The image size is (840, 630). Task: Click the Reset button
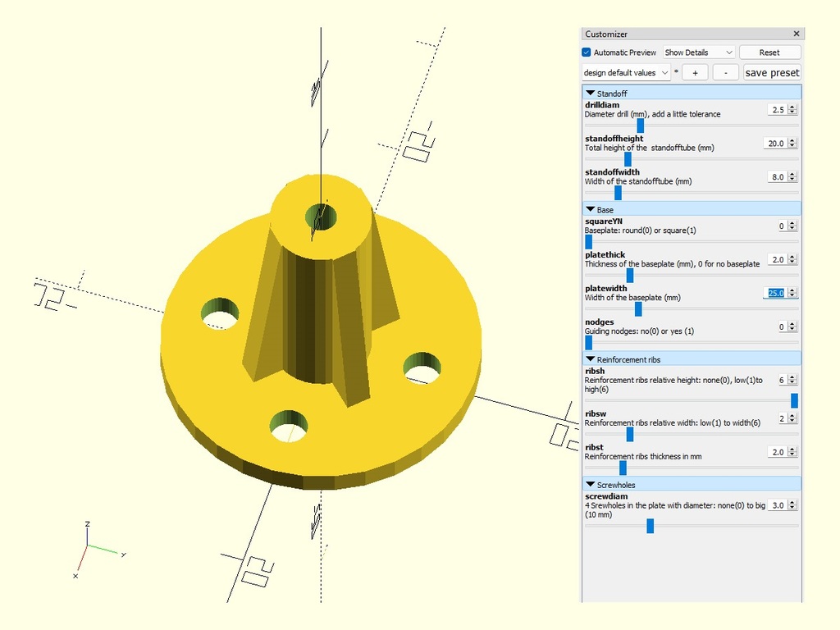(769, 52)
